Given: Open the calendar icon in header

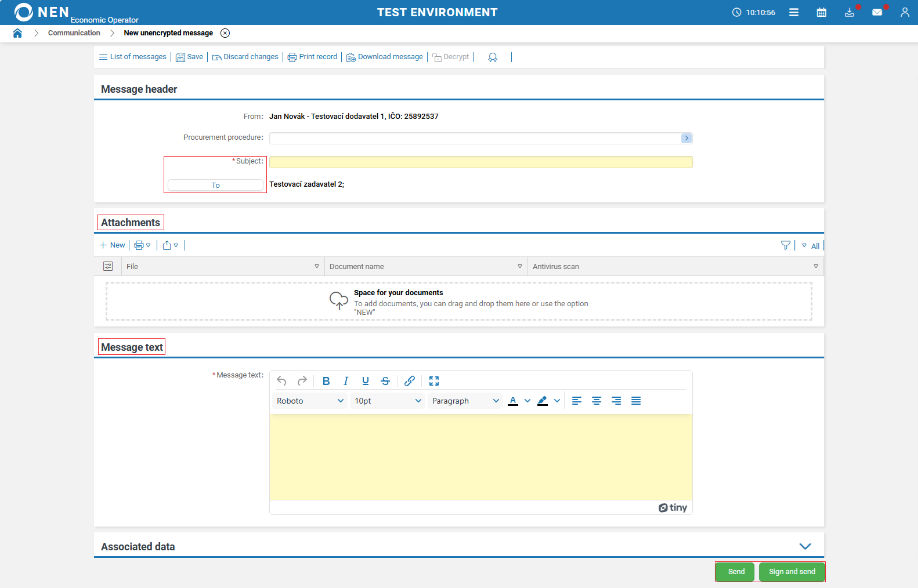Looking at the screenshot, I should coord(821,12).
